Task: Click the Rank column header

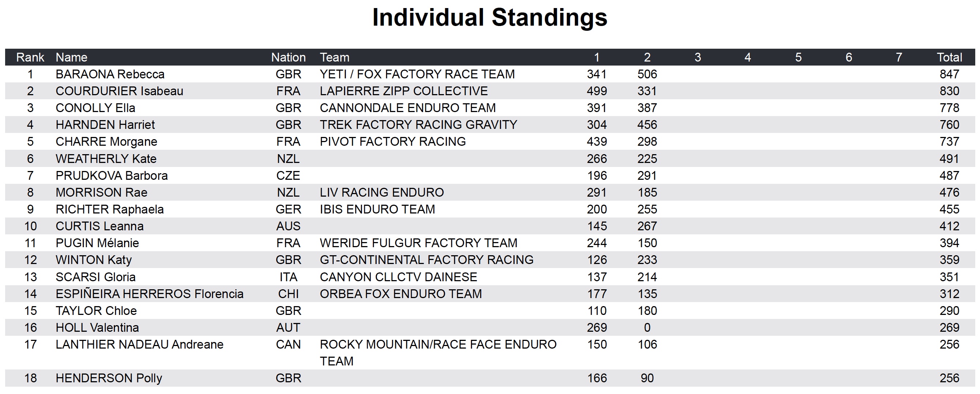Action: point(30,57)
